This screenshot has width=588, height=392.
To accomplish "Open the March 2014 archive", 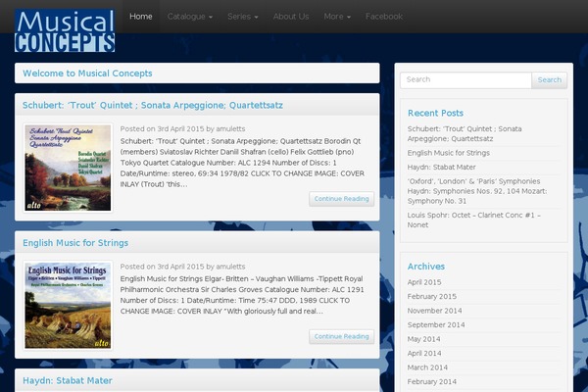I will [x=427, y=367].
